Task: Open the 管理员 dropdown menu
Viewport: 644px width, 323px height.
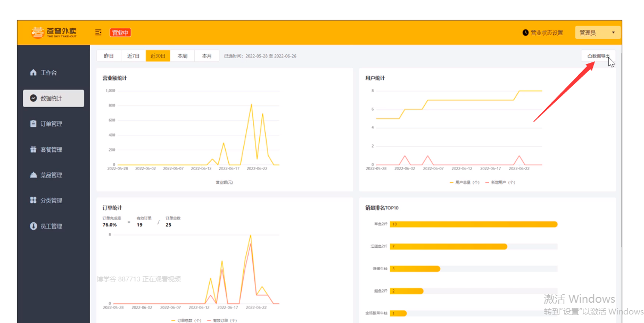Action: click(x=598, y=33)
